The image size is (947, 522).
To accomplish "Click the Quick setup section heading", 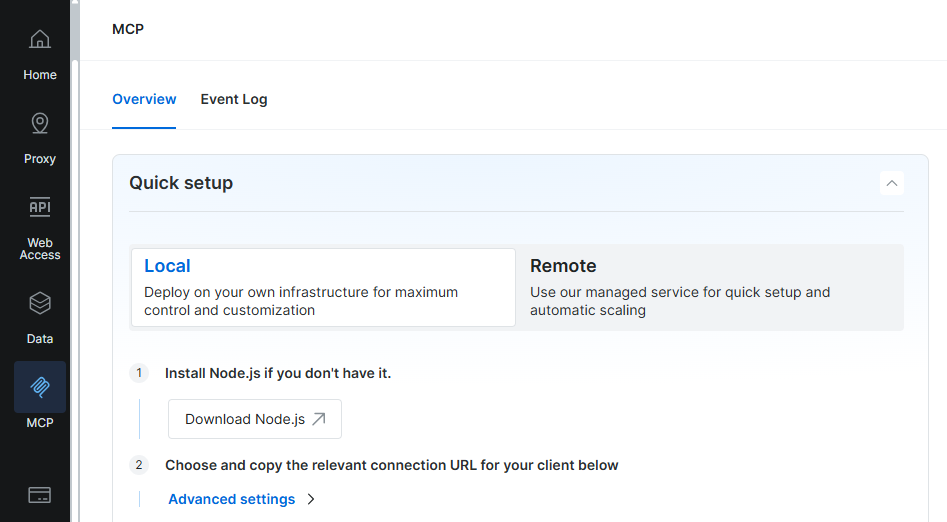I will (181, 183).
